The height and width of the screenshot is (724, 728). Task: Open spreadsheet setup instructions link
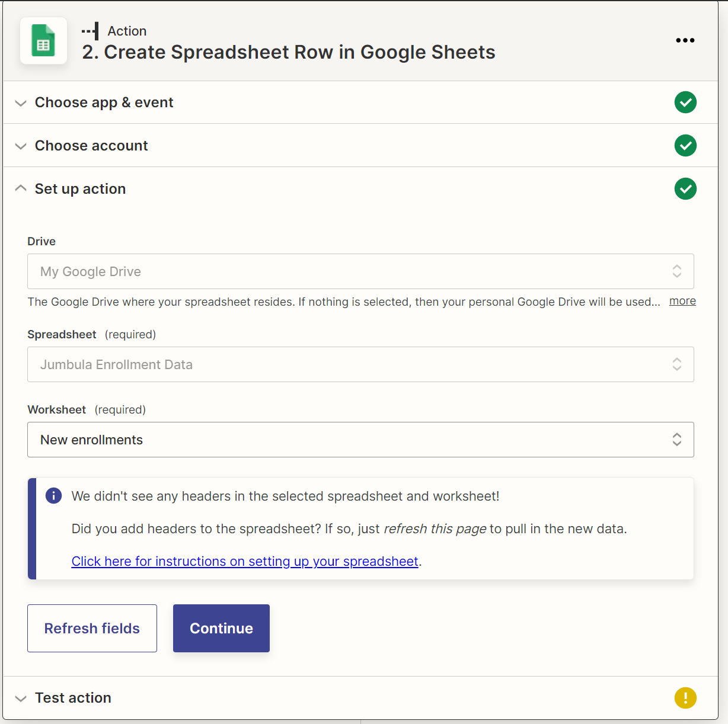click(245, 561)
